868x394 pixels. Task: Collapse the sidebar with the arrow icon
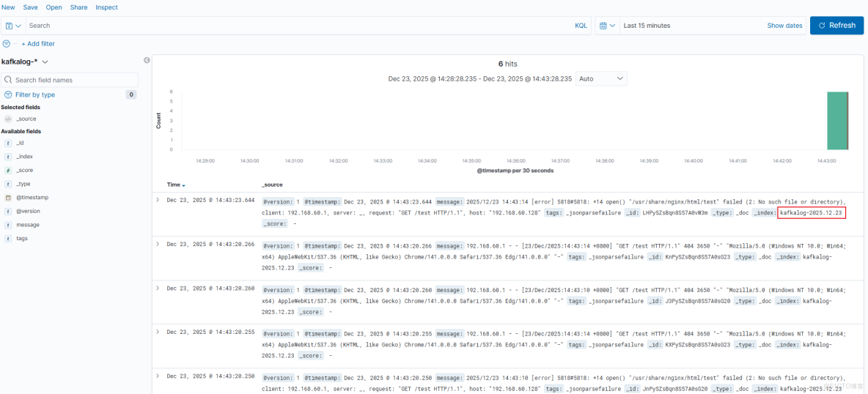[x=147, y=60]
